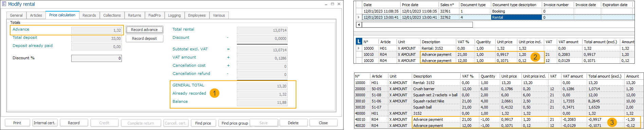The image size is (644, 130).
Task: Select the Rental: 3152 row numbered 10000
Action: 495,48
